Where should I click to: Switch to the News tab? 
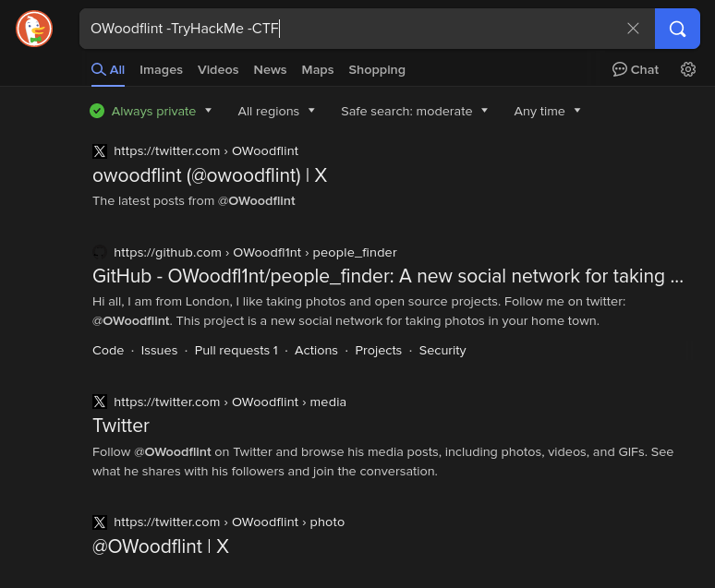[270, 70]
